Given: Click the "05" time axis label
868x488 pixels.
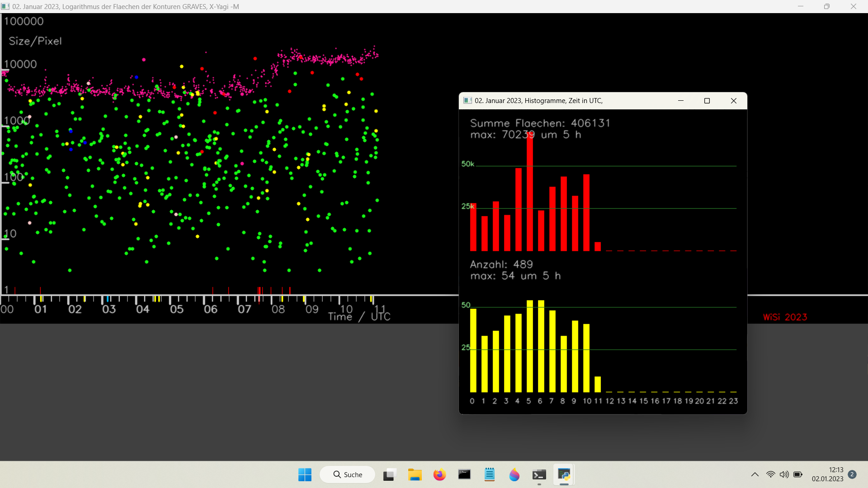Looking at the screenshot, I should 177,310.
